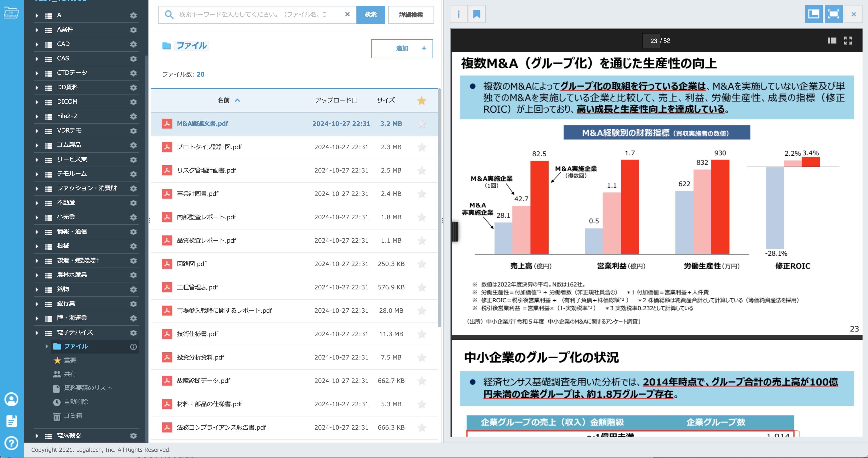Open settings gear for CAD room

click(x=133, y=44)
